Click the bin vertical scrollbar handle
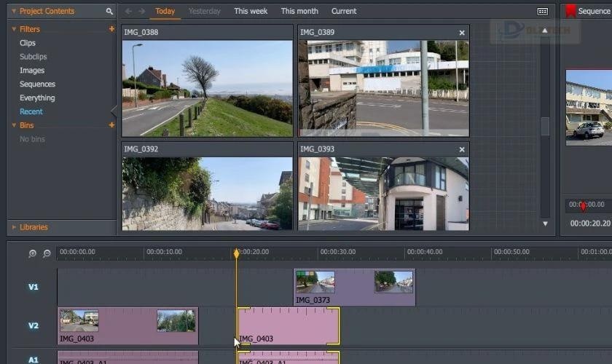The image size is (612, 364). pyautogui.click(x=545, y=127)
